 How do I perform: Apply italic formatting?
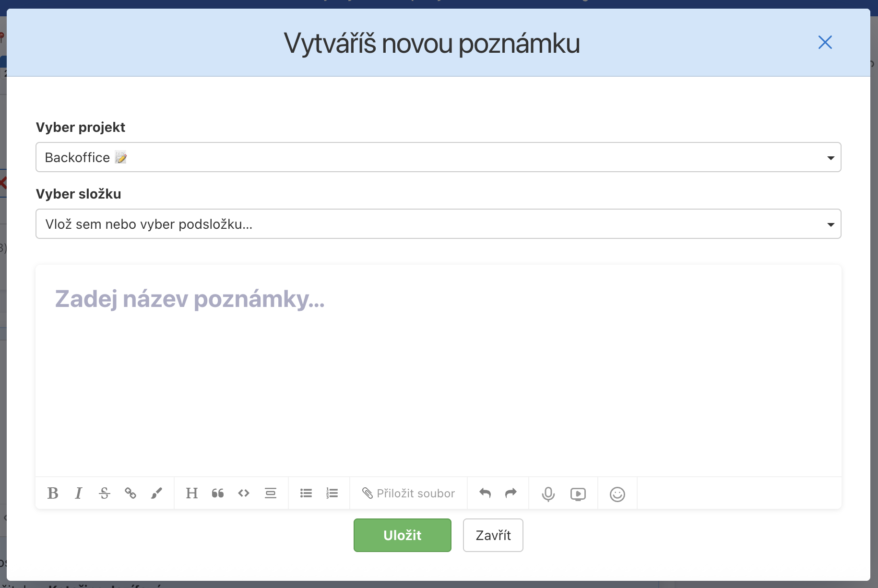tap(79, 493)
